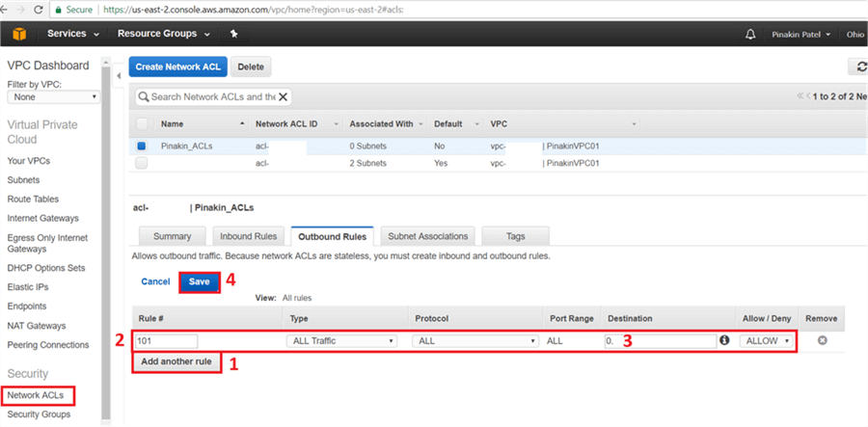Click the Delete button
The height and width of the screenshot is (427, 868).
251,67
